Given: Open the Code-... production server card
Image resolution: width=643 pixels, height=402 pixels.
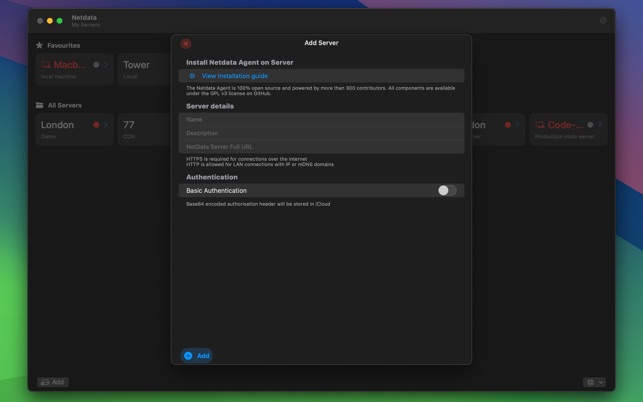Looking at the screenshot, I should coord(568,129).
